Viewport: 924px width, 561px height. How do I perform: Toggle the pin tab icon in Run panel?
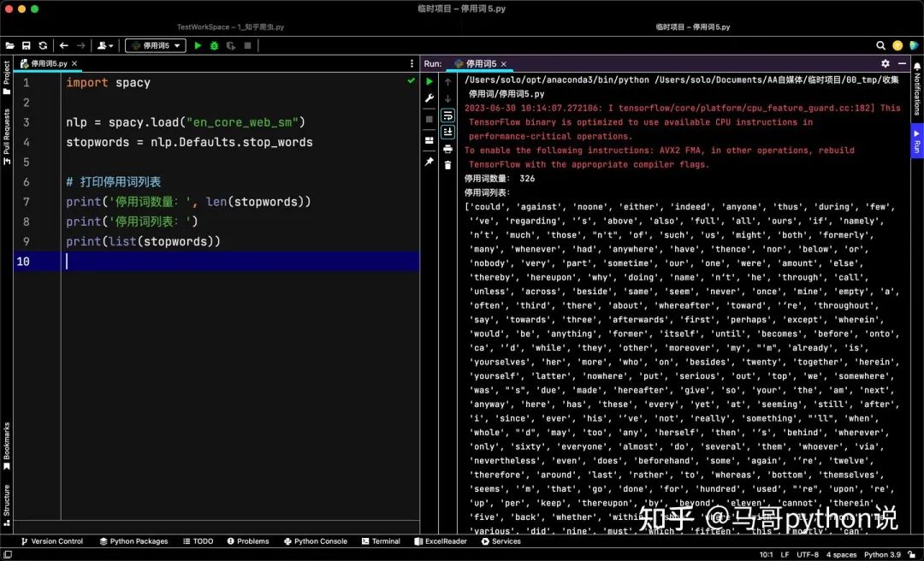(x=429, y=162)
